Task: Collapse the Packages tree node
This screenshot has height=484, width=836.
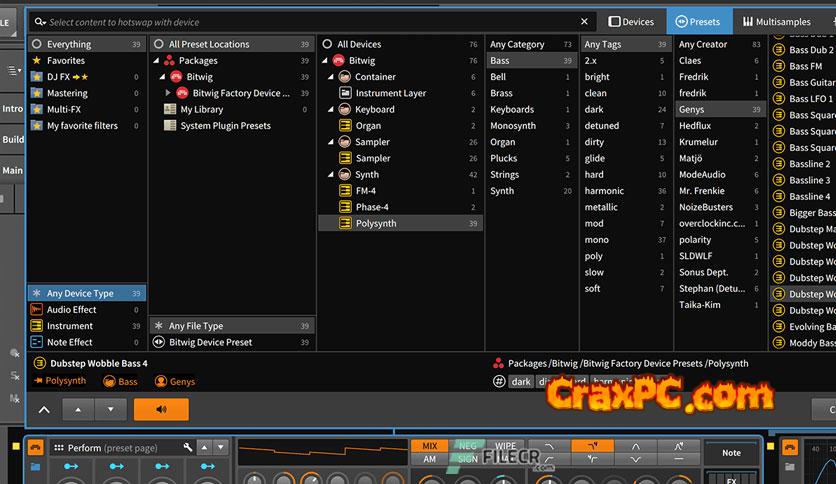Action: [x=157, y=61]
